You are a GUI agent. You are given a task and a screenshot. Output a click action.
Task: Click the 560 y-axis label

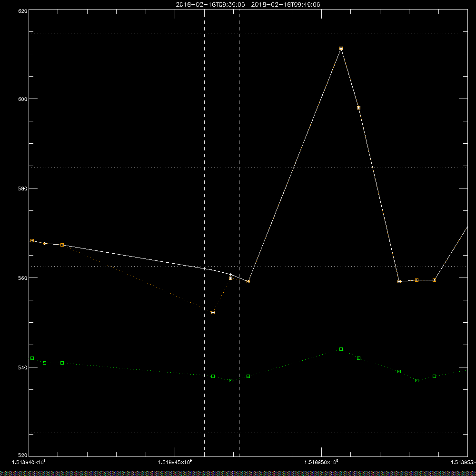pos(23,278)
